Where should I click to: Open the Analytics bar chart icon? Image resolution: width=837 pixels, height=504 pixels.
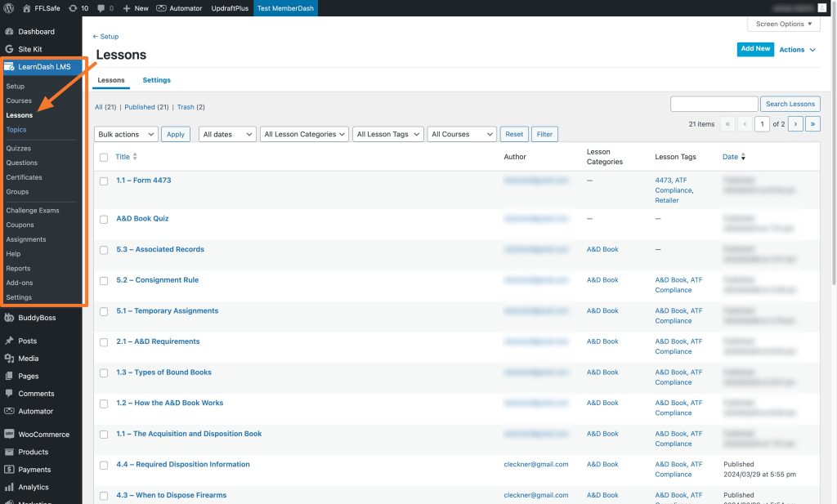(x=9, y=487)
